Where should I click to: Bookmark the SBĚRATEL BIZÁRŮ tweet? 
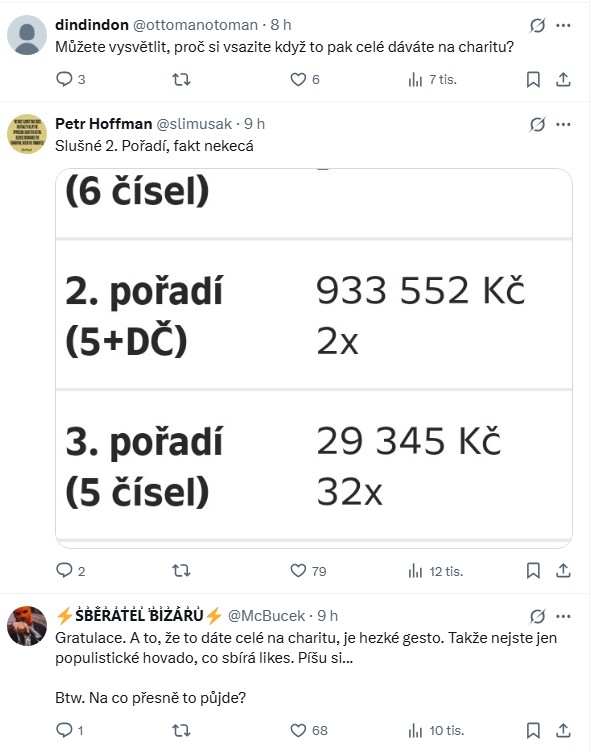point(534,731)
